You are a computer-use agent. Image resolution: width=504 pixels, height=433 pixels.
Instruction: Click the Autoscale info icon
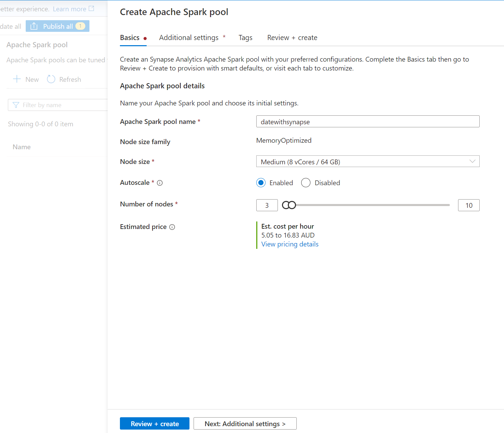(160, 183)
